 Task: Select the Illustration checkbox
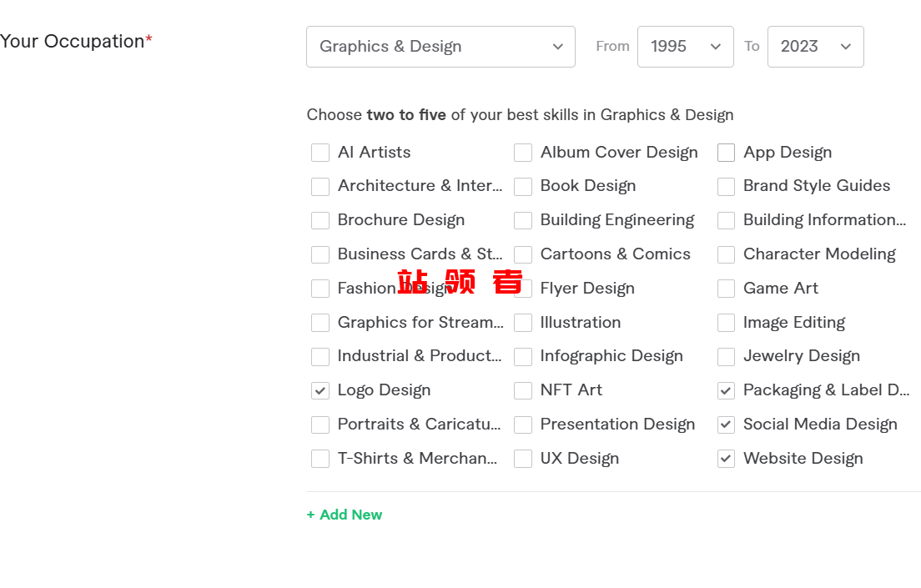click(523, 323)
